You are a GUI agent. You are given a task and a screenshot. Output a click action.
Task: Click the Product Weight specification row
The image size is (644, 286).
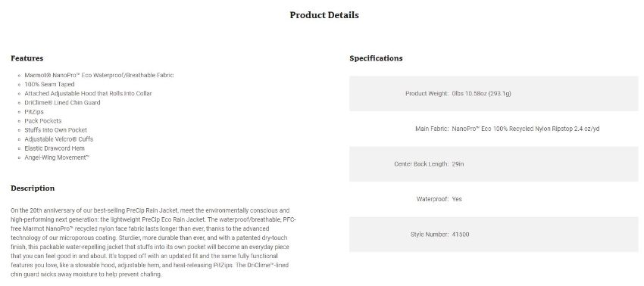coord(494,94)
